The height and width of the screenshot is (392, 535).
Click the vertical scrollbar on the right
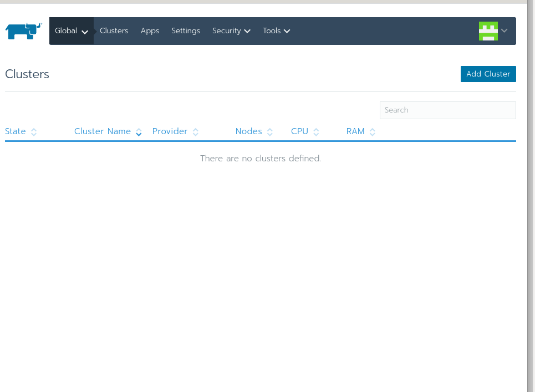coord(531,194)
